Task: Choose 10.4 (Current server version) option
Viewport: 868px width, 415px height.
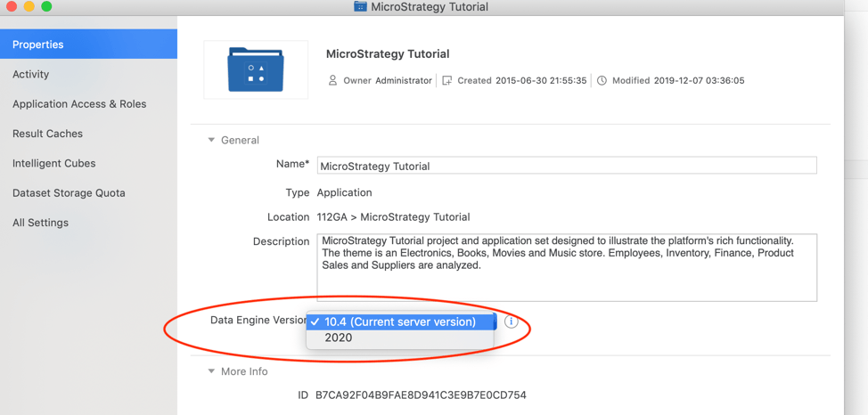Action: point(400,321)
